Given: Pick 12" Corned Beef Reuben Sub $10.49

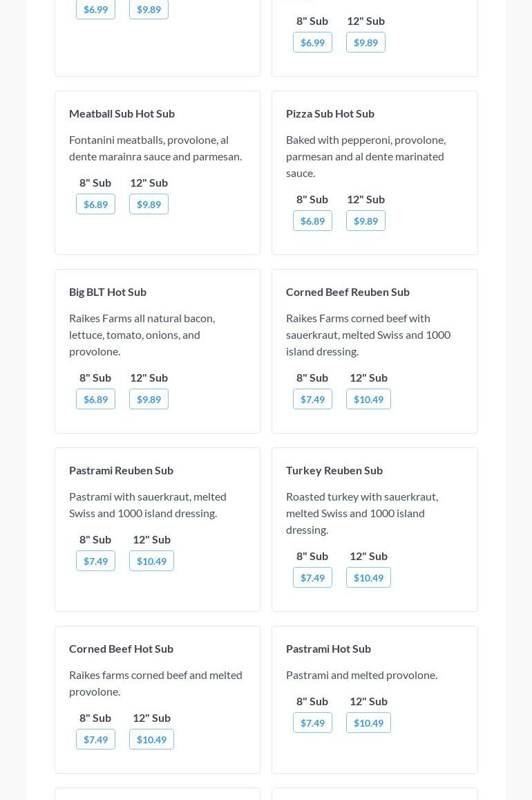Looking at the screenshot, I should click(x=368, y=399).
